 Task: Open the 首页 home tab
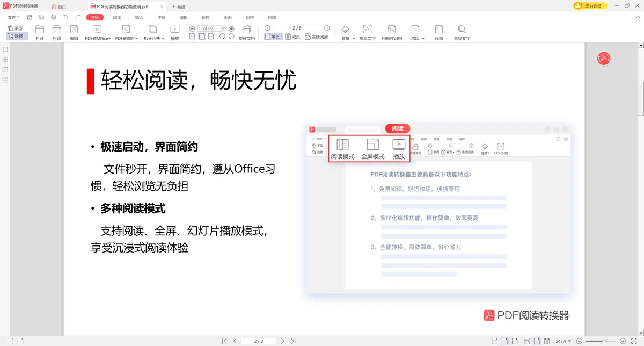click(x=59, y=6)
